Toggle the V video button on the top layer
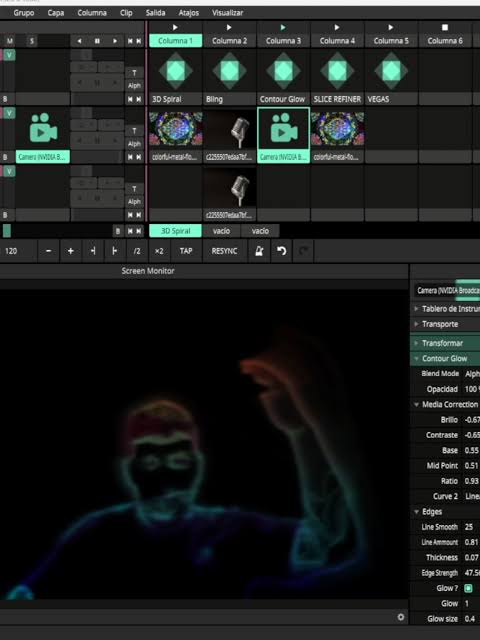 [9, 55]
